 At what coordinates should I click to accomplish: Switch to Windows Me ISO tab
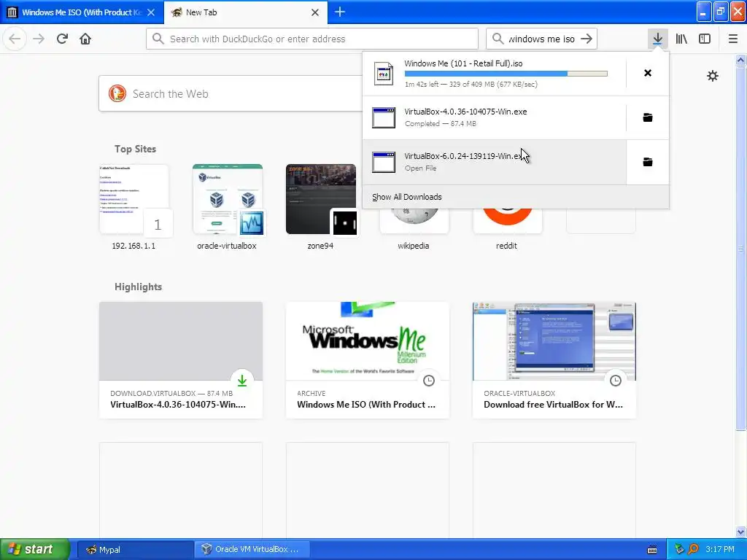pos(82,12)
